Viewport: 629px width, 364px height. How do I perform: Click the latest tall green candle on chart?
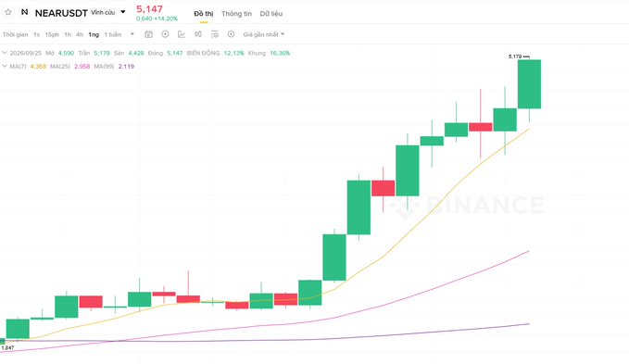[x=529, y=83]
